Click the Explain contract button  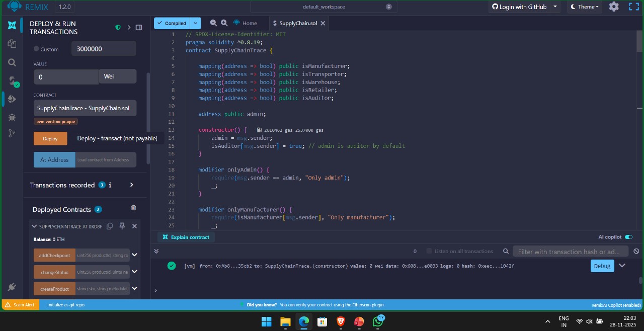tap(187, 237)
